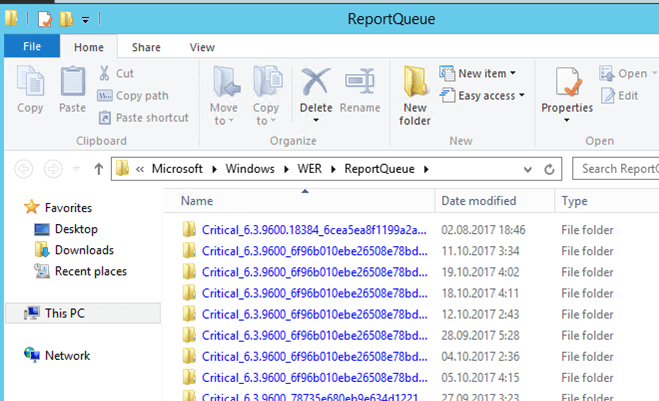
Task: Switch to the Share ribbon tab
Action: coord(146,47)
